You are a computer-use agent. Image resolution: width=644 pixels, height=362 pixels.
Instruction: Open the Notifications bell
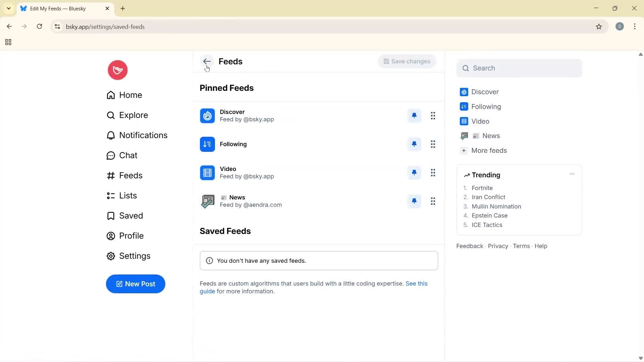pos(143,135)
